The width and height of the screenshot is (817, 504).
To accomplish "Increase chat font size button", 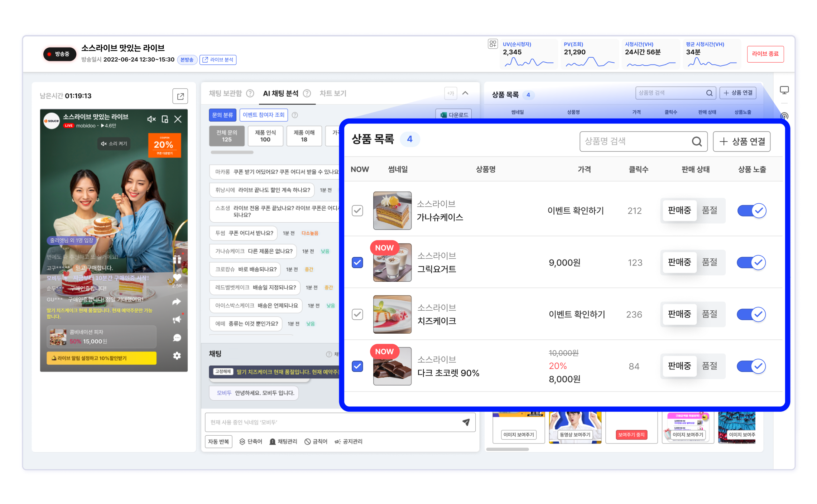I will 451,93.
